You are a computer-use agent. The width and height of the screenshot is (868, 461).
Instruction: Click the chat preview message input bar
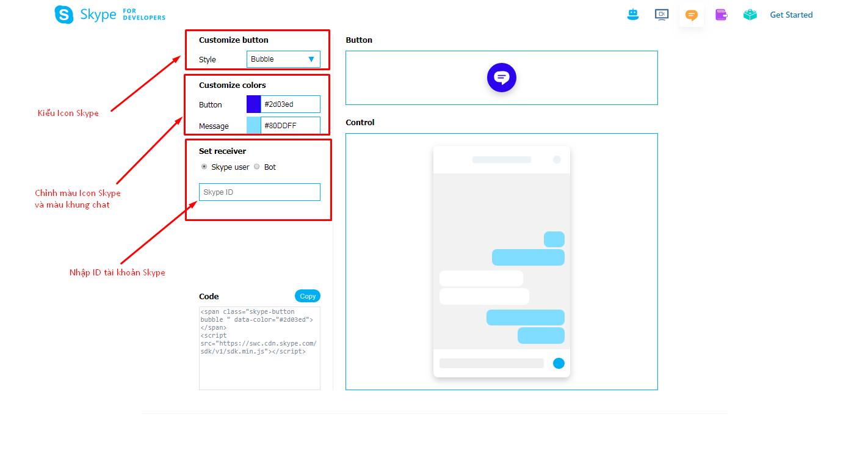pyautogui.click(x=491, y=363)
